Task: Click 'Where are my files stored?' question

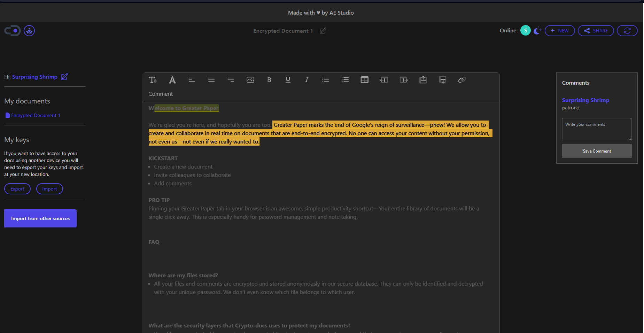Action: pos(183,275)
